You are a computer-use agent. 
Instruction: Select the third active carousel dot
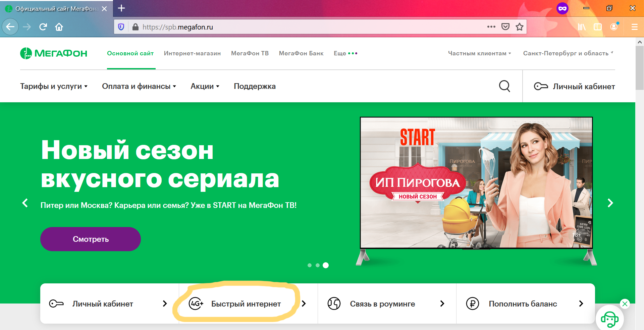click(x=326, y=265)
